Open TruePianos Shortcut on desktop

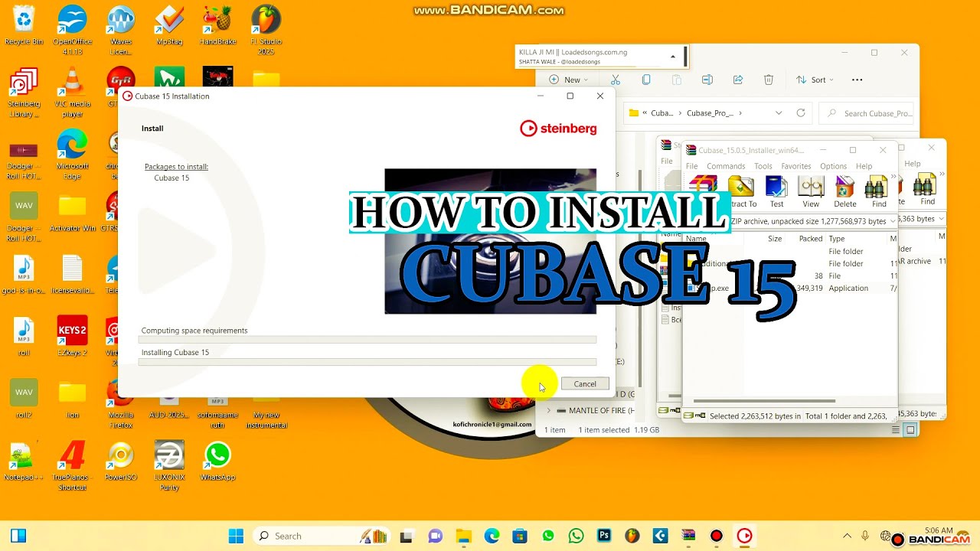pos(72,465)
